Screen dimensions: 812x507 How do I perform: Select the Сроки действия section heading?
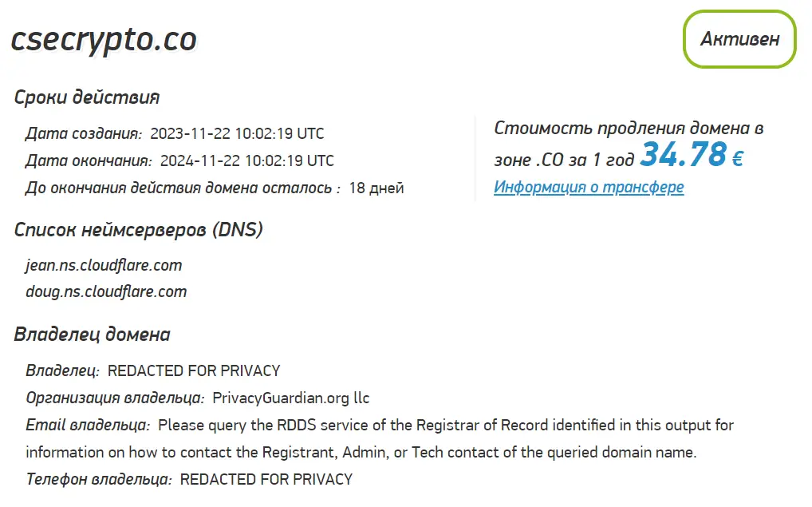88,97
